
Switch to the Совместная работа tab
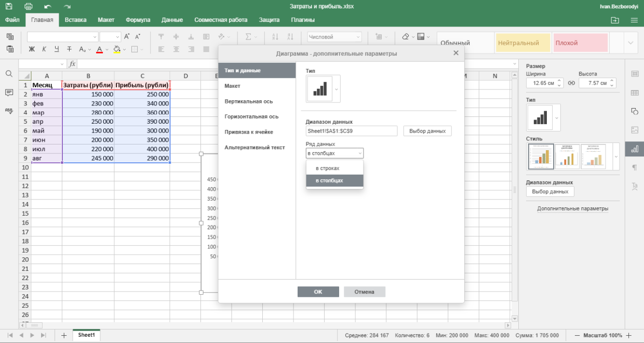(221, 20)
